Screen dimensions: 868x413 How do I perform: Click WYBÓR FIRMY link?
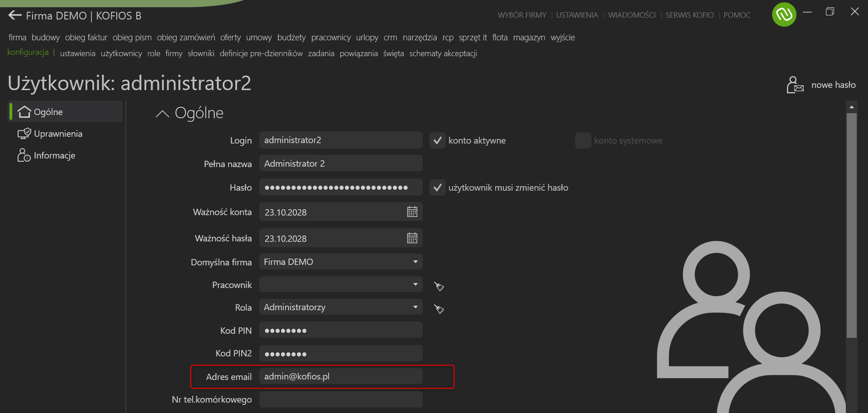[522, 15]
